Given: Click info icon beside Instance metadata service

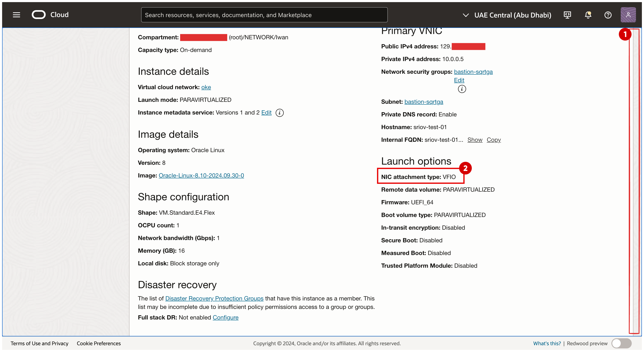Looking at the screenshot, I should click(279, 113).
